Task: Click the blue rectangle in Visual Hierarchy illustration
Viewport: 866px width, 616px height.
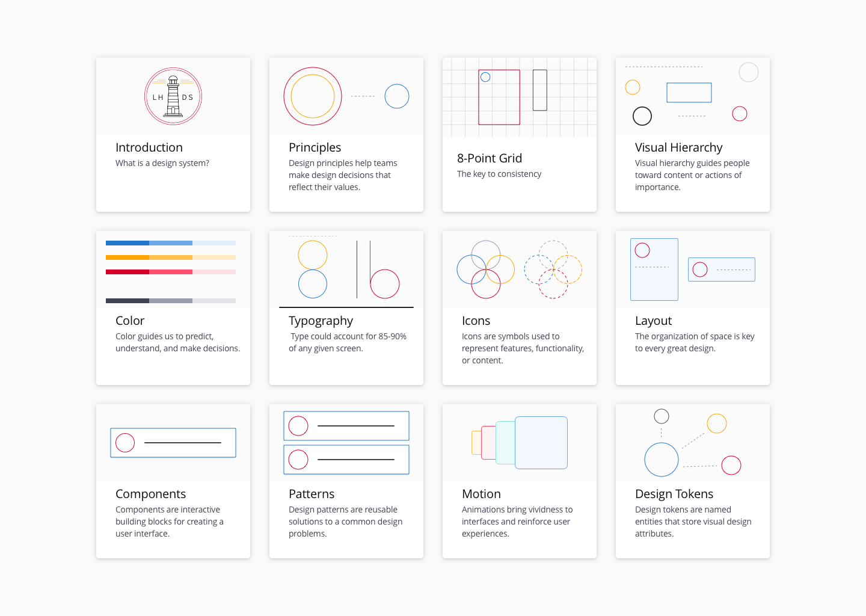Action: pos(689,93)
